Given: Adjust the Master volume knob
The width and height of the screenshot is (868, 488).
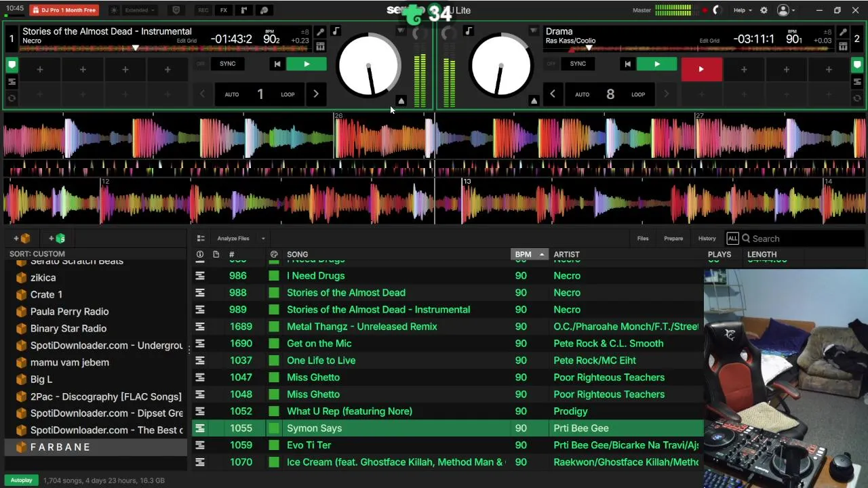Looking at the screenshot, I should pyautogui.click(x=717, y=10).
